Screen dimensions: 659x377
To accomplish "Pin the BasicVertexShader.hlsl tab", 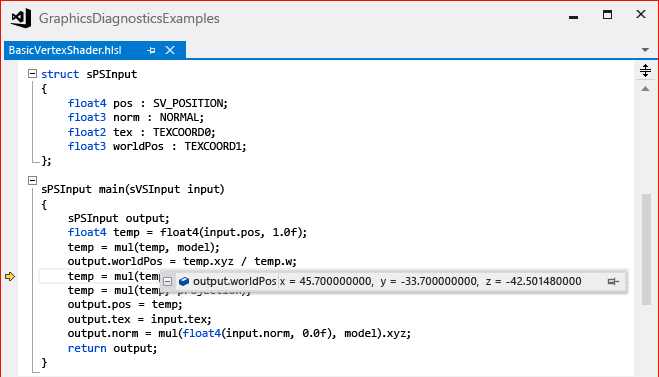I will [x=151, y=50].
